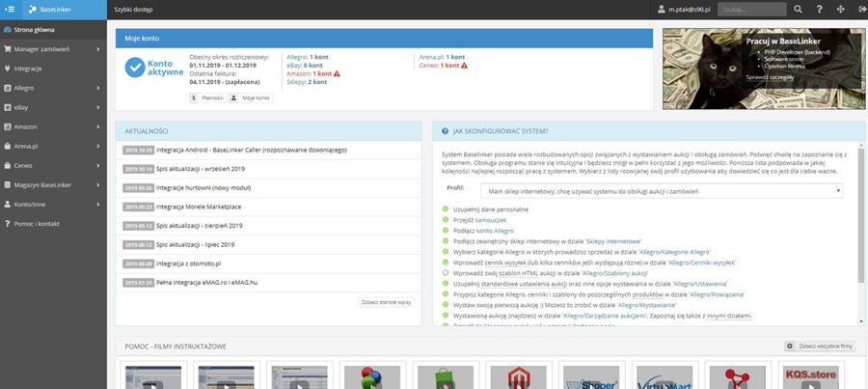The height and width of the screenshot is (389, 868).
Task: Expand the Amazon submenu chevron
Action: pos(98,126)
